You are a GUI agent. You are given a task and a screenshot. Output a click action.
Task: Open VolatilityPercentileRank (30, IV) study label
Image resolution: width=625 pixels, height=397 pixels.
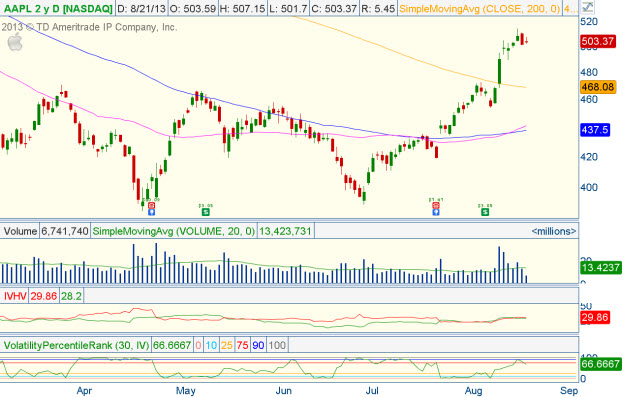(76, 345)
